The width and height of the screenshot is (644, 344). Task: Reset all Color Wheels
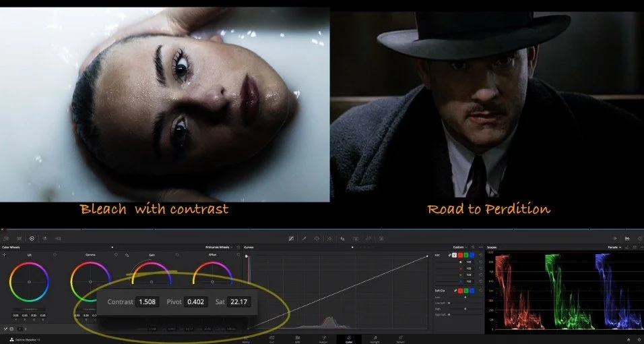pyautogui.click(x=238, y=248)
